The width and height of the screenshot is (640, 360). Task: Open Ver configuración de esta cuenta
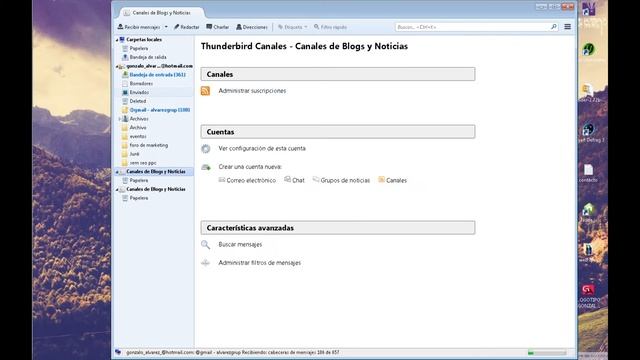click(262, 149)
